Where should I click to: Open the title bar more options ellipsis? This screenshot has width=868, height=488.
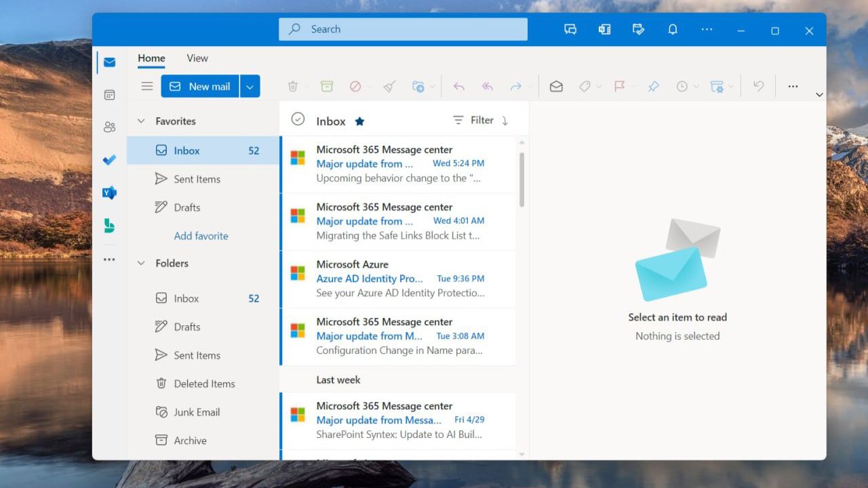point(707,30)
